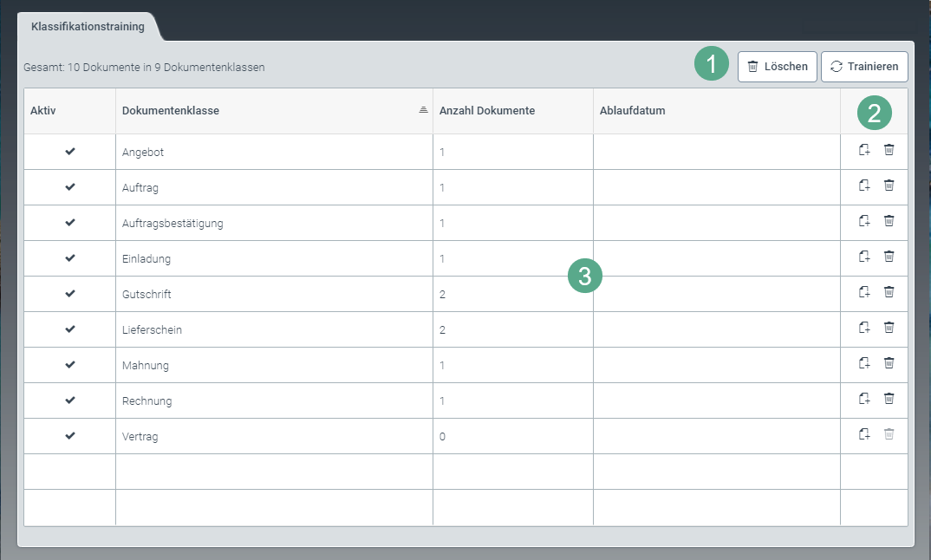
Task: Click add document icon for Vertrag row
Action: 863,434
